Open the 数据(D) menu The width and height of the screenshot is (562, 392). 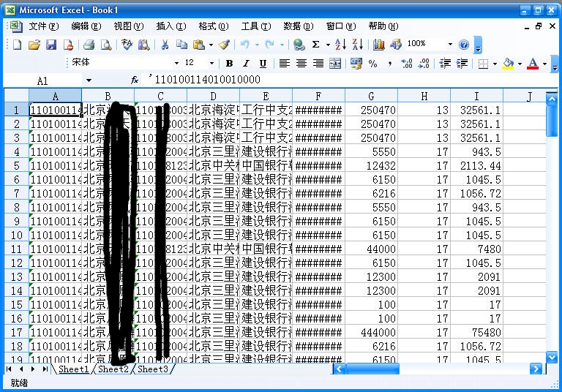pyautogui.click(x=299, y=26)
